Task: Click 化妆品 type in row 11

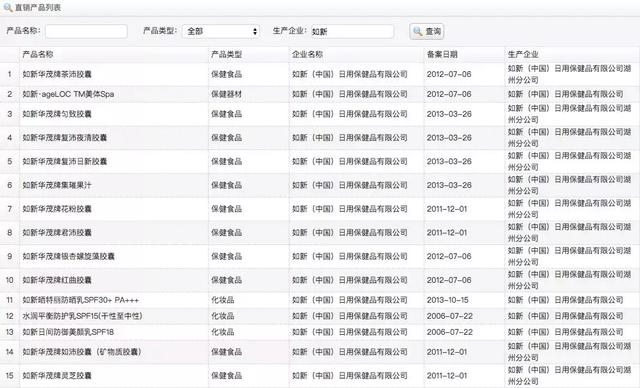Action: click(x=222, y=300)
